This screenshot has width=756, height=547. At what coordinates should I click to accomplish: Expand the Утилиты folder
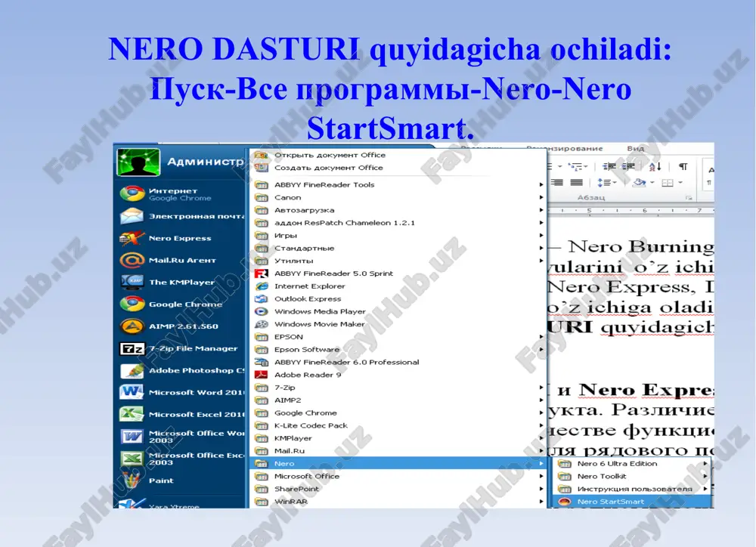(396, 261)
